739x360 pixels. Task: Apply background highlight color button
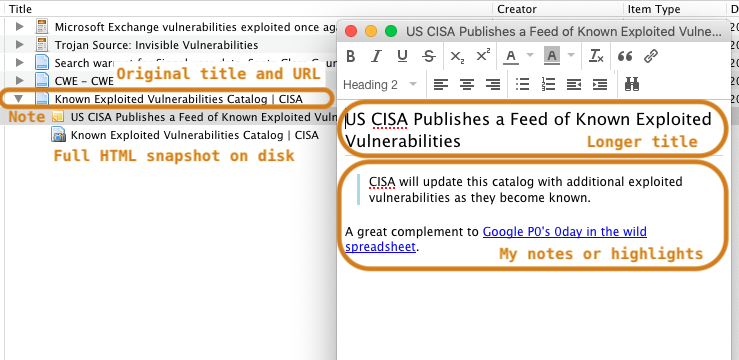(552, 56)
